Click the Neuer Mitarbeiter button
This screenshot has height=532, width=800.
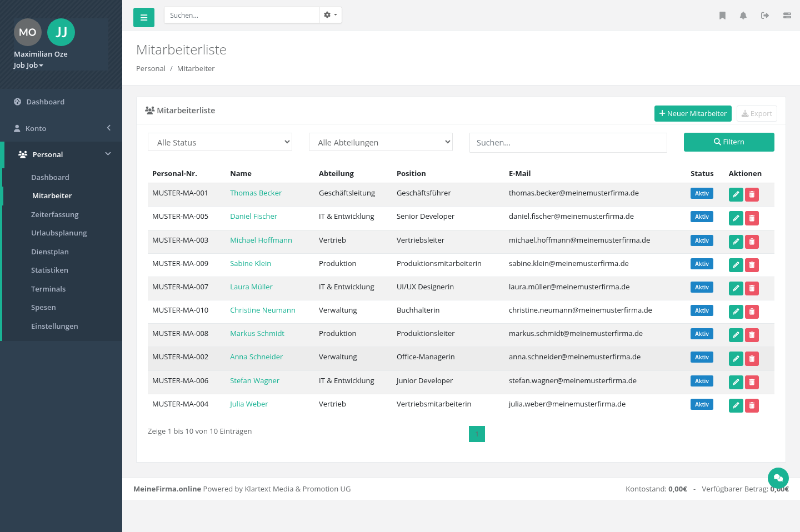tap(693, 113)
